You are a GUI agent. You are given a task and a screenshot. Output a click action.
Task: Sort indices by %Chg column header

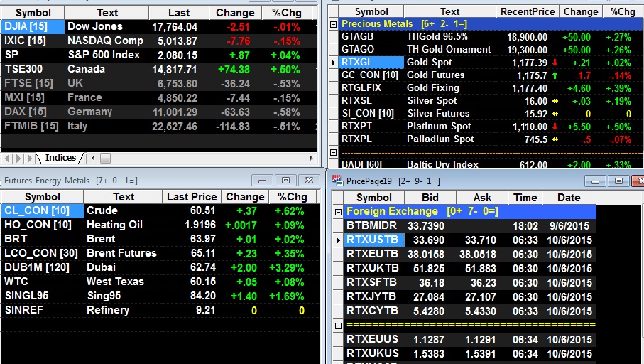click(286, 13)
